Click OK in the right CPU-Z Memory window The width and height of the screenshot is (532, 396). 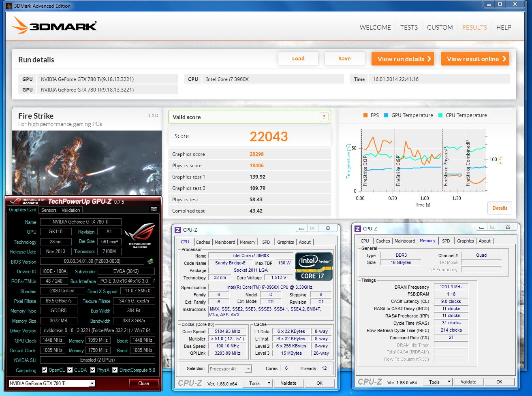coord(499,382)
